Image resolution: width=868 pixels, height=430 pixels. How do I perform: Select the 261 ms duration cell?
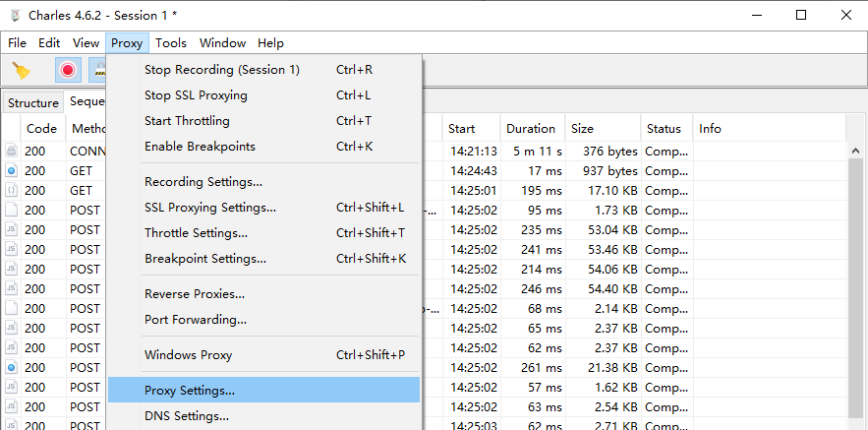(533, 367)
